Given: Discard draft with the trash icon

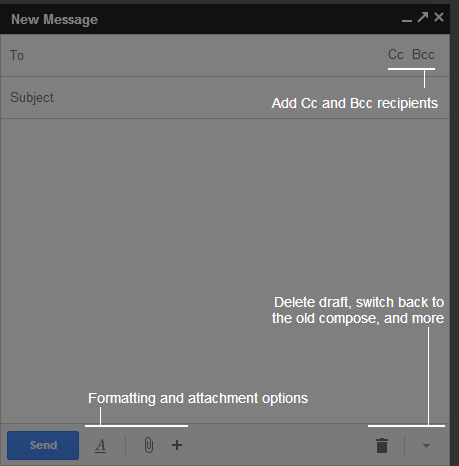Looking at the screenshot, I should pyautogui.click(x=382, y=445).
